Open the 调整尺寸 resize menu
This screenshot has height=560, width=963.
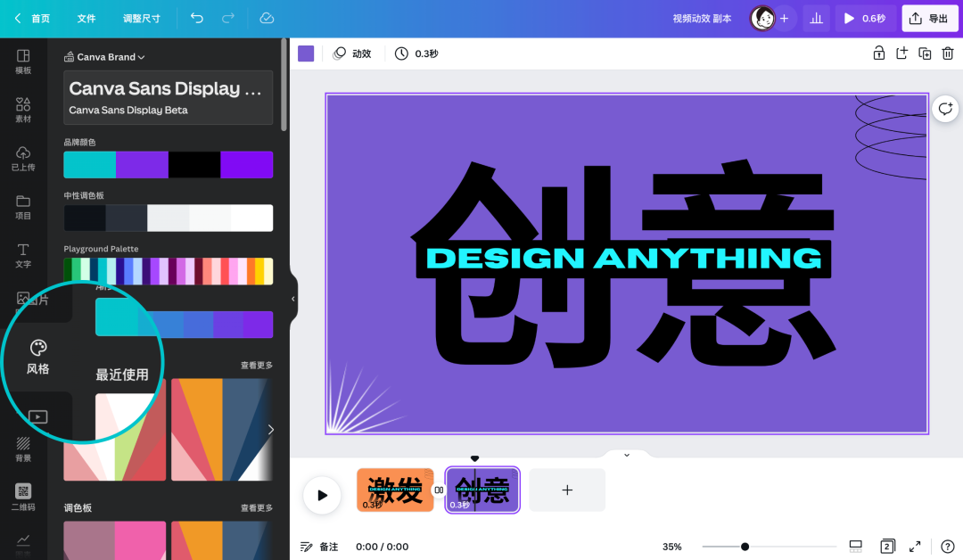click(141, 19)
